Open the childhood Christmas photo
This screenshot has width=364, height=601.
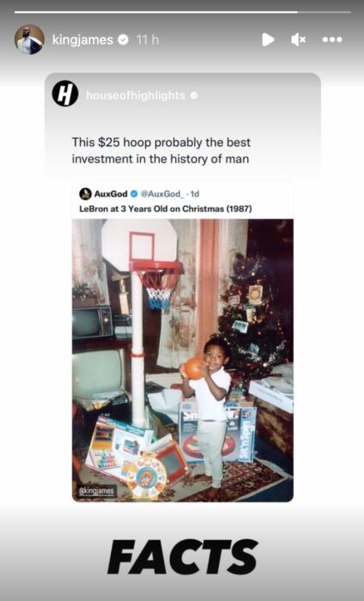coord(183,361)
